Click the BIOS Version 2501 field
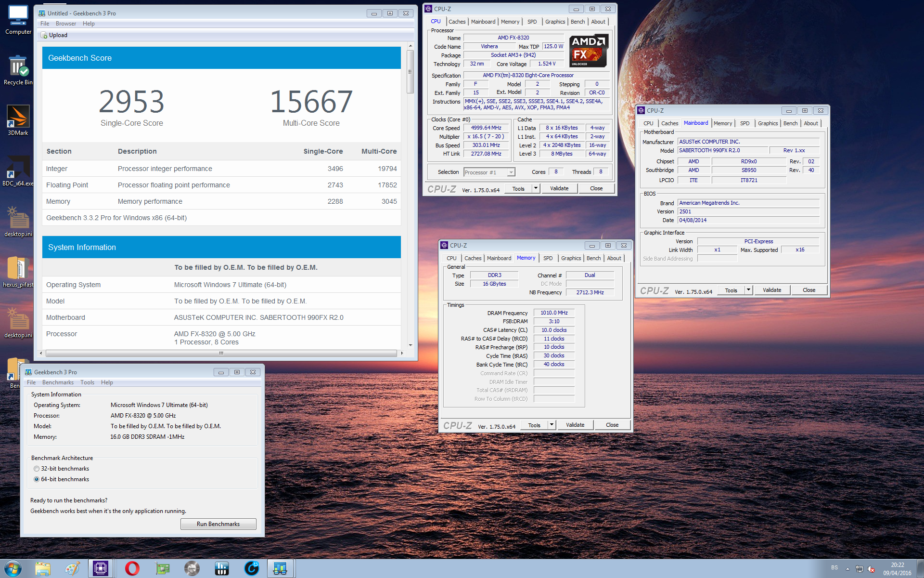 pos(748,212)
